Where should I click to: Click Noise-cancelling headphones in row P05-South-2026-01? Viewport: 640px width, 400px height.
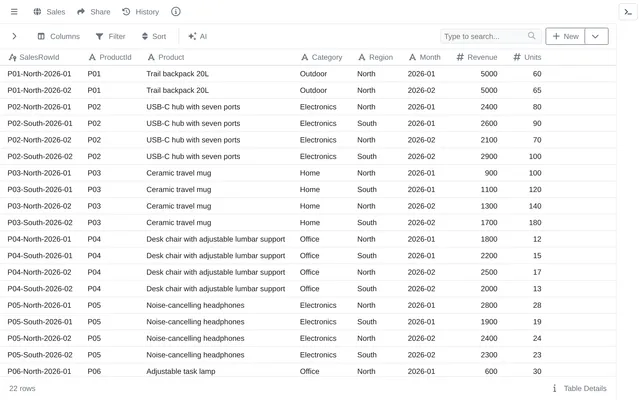click(195, 322)
